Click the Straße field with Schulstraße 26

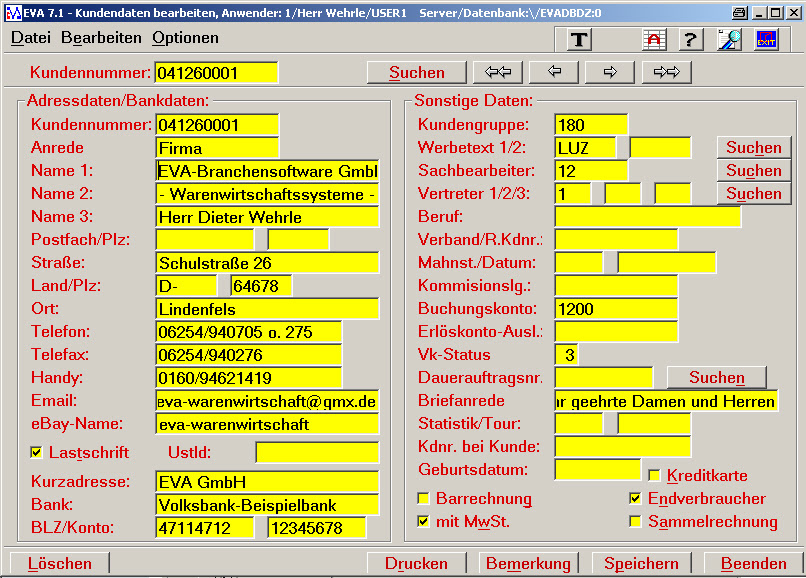pos(267,263)
